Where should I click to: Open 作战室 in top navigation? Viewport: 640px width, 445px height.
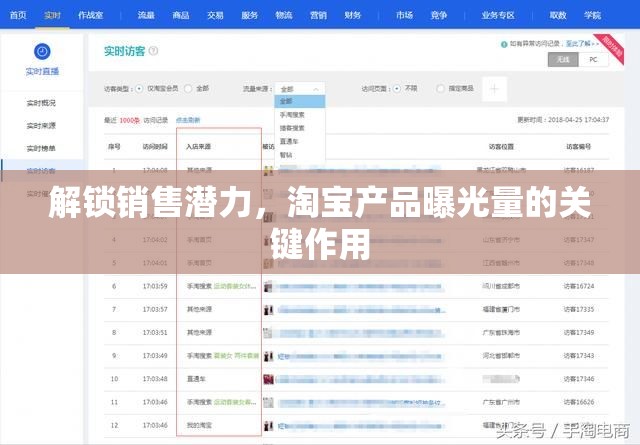(91, 16)
